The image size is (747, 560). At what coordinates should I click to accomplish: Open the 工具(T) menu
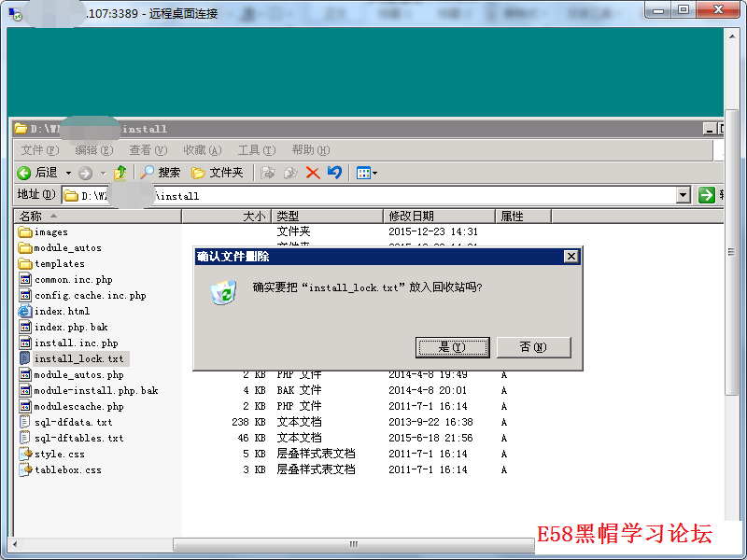click(x=256, y=150)
